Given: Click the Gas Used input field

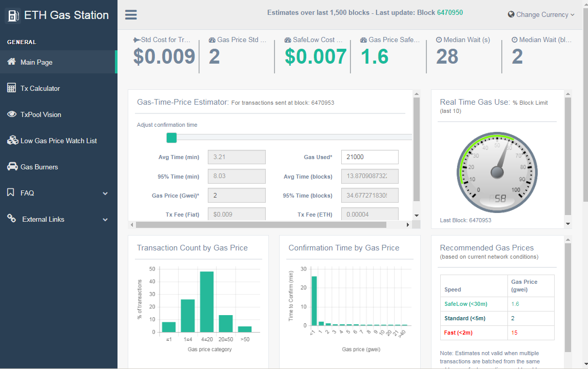Looking at the screenshot, I should 370,157.
